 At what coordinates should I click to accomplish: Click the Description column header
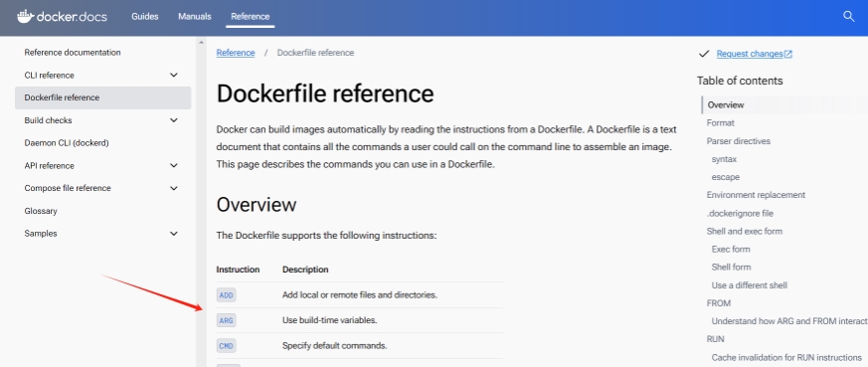pyautogui.click(x=305, y=270)
